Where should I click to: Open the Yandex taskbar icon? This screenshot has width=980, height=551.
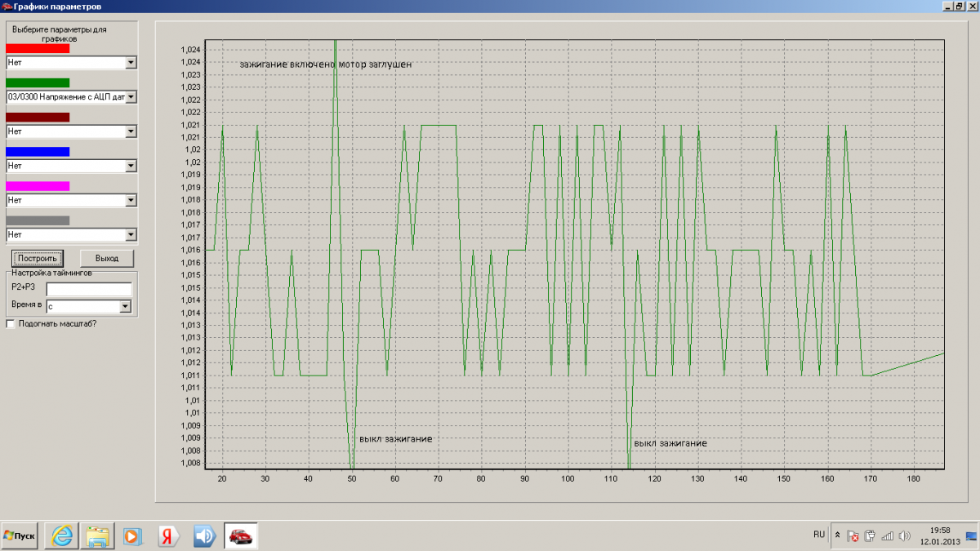coord(168,536)
